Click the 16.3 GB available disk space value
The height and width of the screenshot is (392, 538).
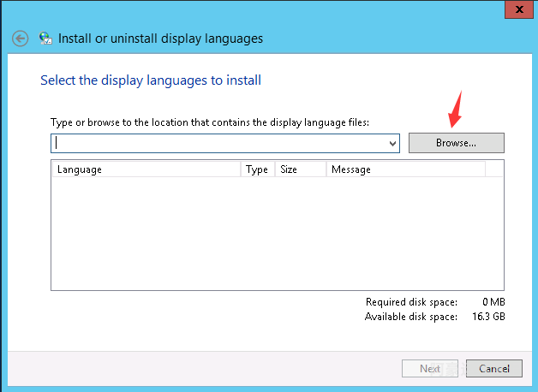pos(489,316)
